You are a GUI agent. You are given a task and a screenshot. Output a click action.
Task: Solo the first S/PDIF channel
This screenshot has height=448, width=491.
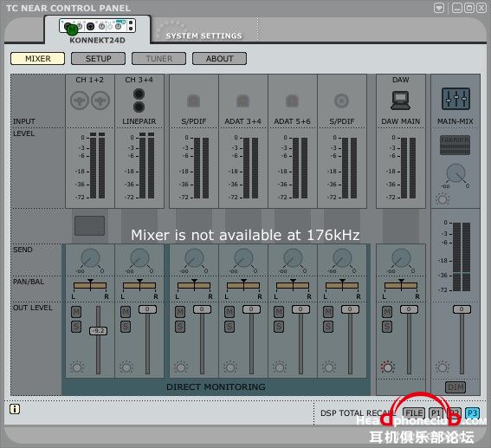(180, 327)
